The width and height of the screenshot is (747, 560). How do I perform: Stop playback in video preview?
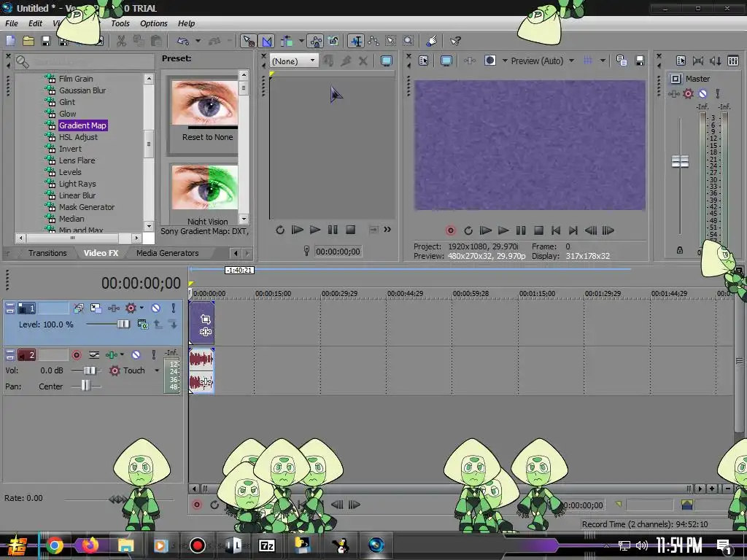click(x=539, y=230)
